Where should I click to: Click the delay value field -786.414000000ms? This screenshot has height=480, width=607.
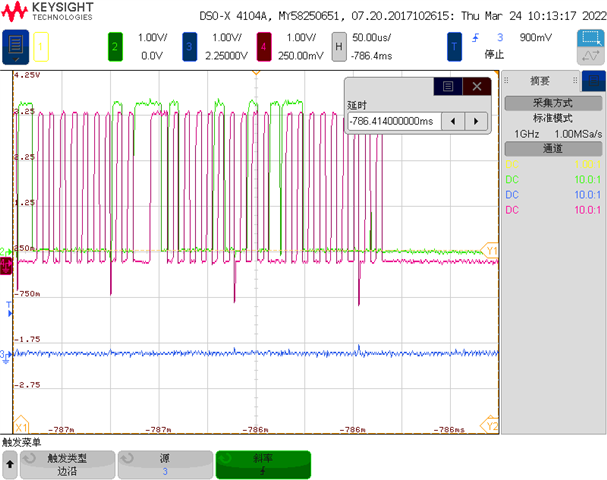tap(394, 121)
